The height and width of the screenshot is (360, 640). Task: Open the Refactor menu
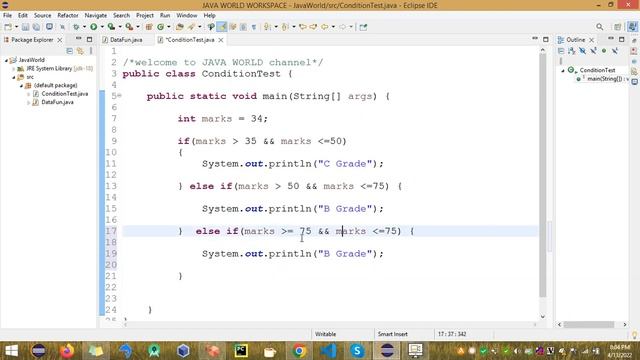(x=68, y=15)
